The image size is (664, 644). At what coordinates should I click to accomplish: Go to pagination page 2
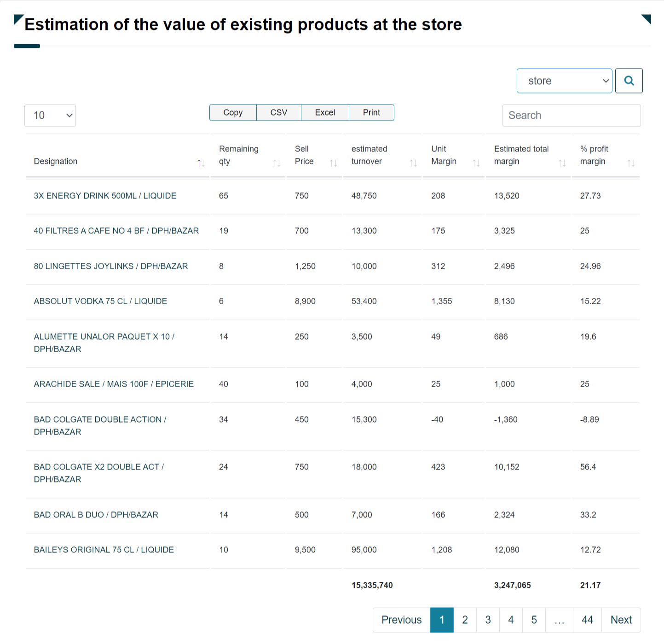465,620
